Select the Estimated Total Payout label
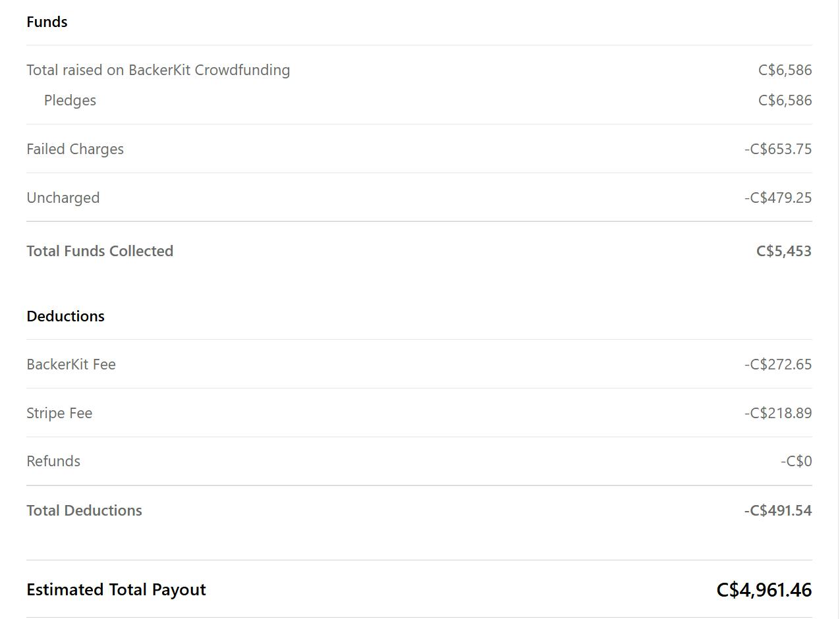This screenshot has width=840, height=619. pyautogui.click(x=117, y=589)
